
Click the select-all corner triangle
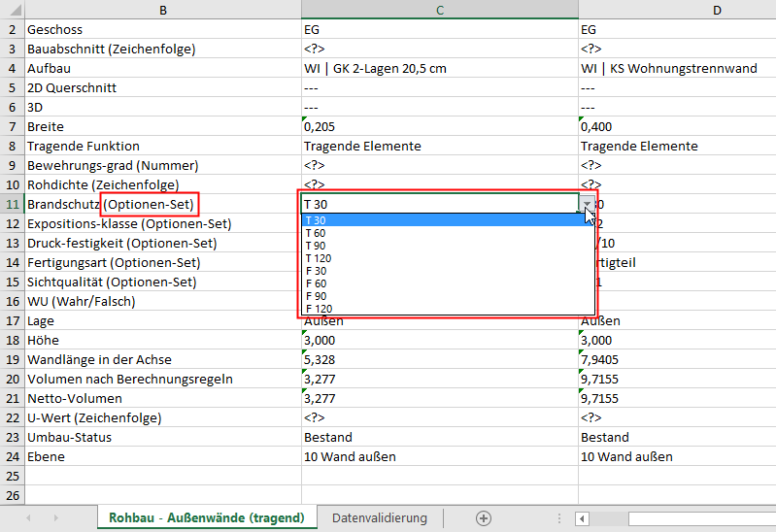pos(13,10)
